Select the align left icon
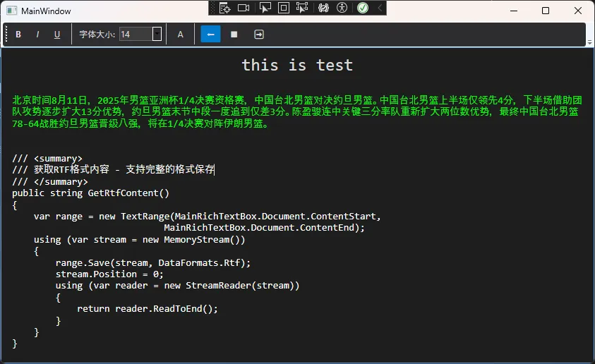The width and height of the screenshot is (595, 364). tap(210, 35)
